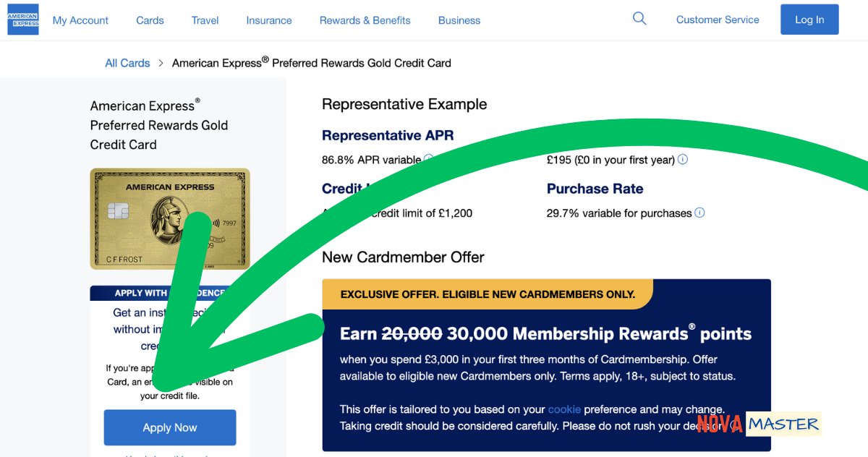The height and width of the screenshot is (457, 868).
Task: Click the Apply With Confidence header
Action: pos(140,293)
